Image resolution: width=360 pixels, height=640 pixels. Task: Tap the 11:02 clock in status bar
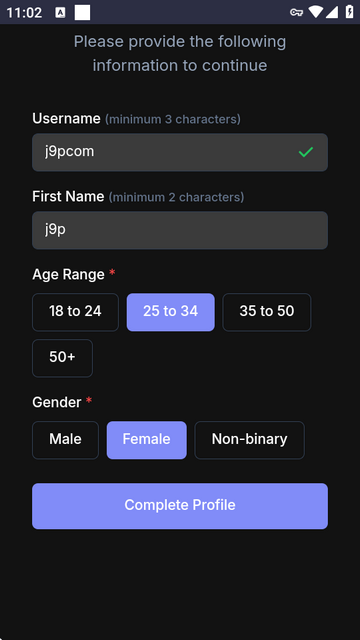24,13
